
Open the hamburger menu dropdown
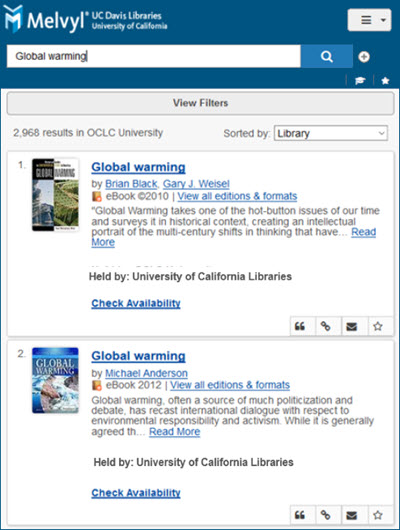[370, 20]
